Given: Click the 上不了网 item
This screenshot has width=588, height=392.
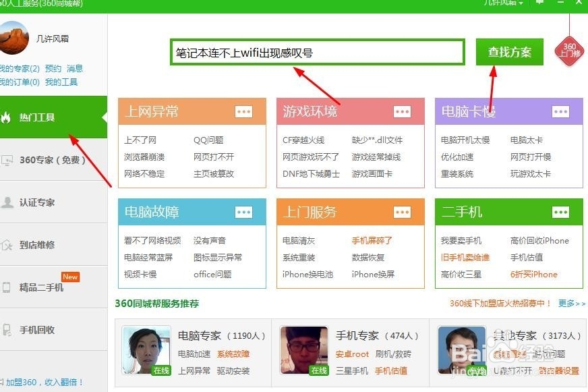Looking at the screenshot, I should [x=140, y=140].
